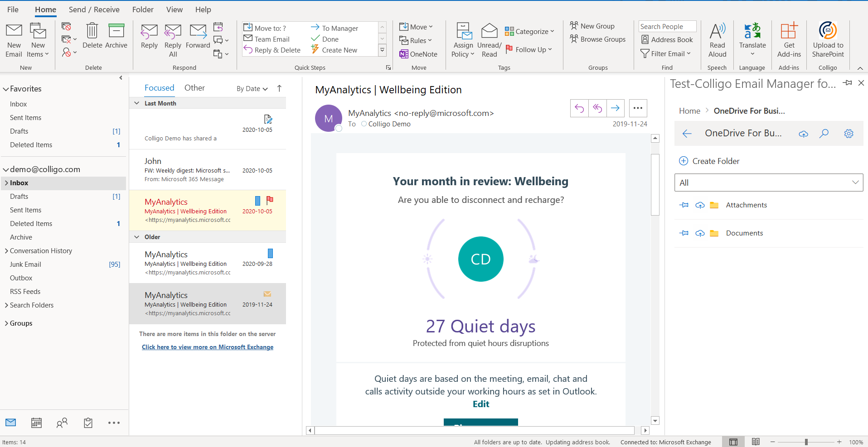Open the Folder tab
This screenshot has width=868, height=447.
tap(143, 10)
